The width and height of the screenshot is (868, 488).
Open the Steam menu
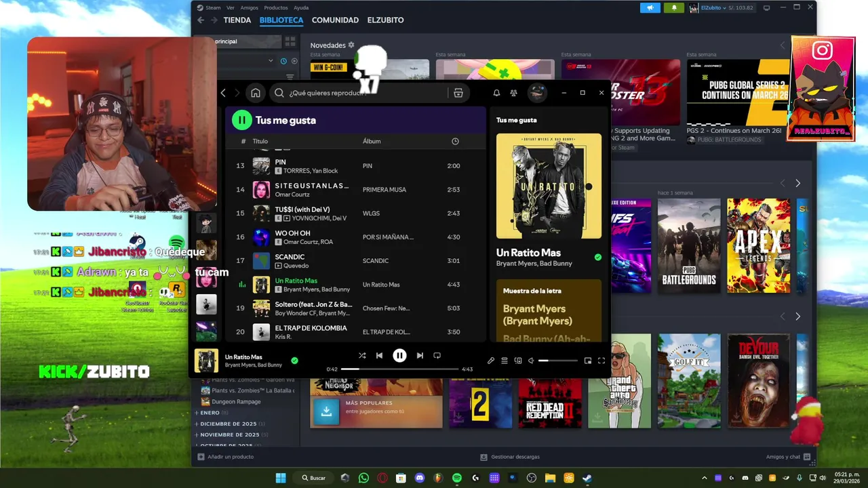[x=213, y=7]
